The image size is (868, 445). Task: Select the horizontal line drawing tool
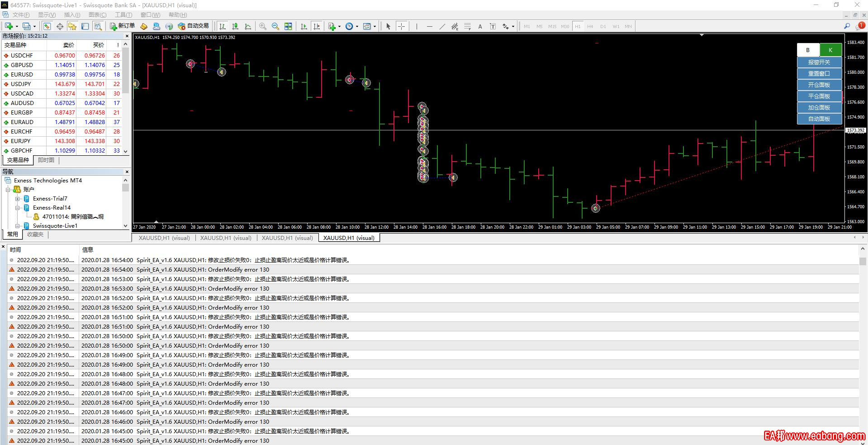pos(429,26)
